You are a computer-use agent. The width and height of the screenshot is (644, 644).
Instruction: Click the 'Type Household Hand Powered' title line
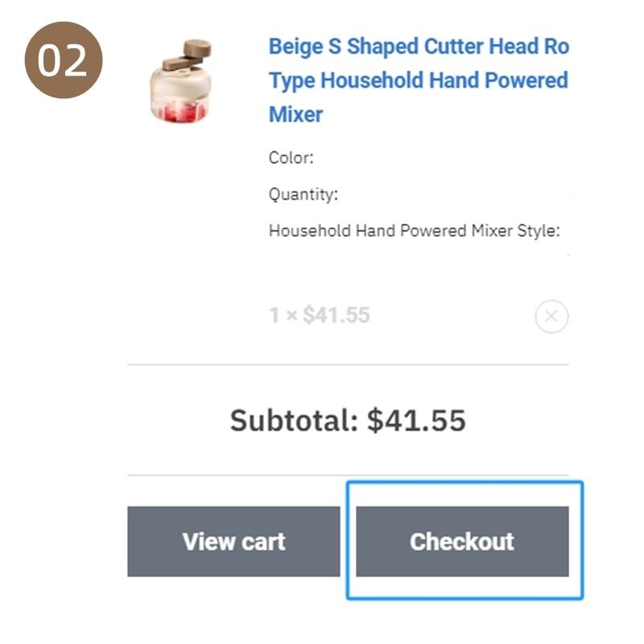tap(419, 80)
